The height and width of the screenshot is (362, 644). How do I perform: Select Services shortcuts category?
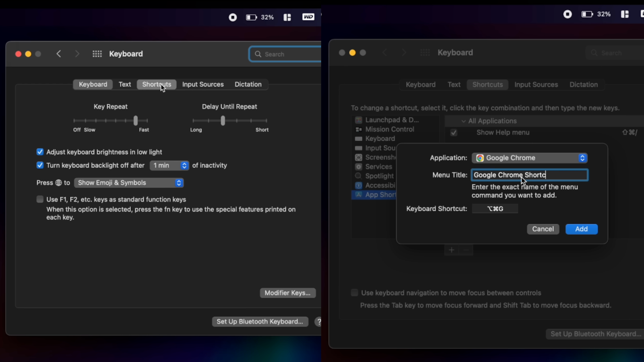click(374, 167)
